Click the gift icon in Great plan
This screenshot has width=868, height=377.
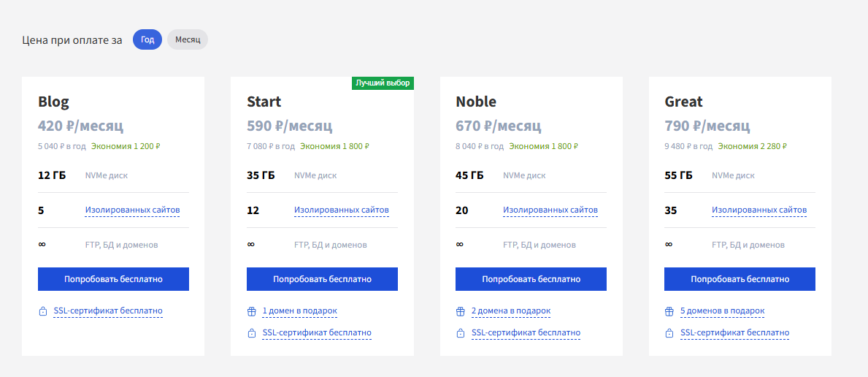669,311
